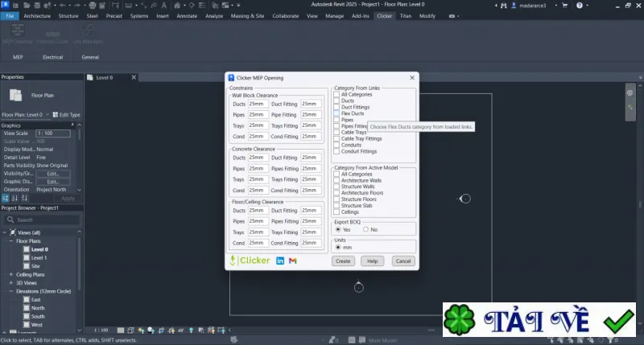Click the Help question mark icon
This screenshot has height=345, width=644.
579,6
